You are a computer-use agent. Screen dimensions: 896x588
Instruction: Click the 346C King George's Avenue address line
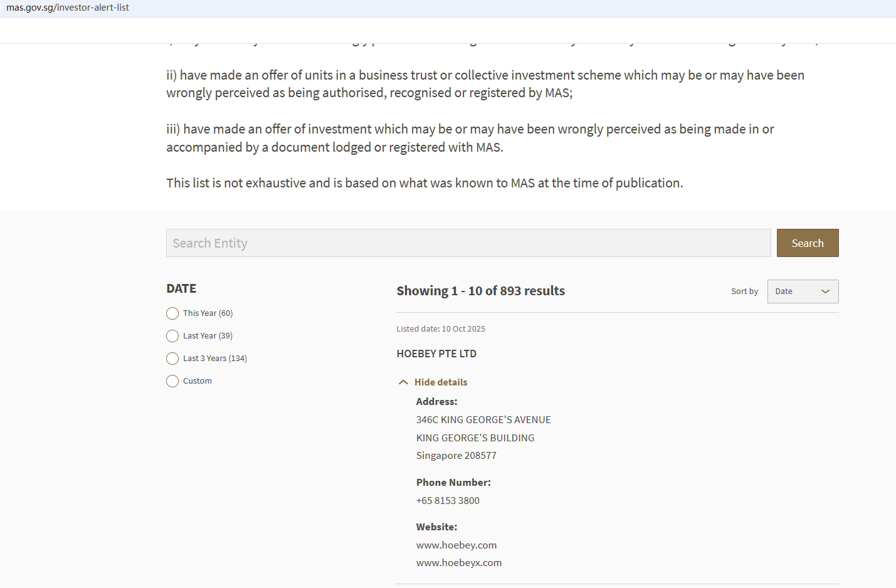click(x=483, y=420)
